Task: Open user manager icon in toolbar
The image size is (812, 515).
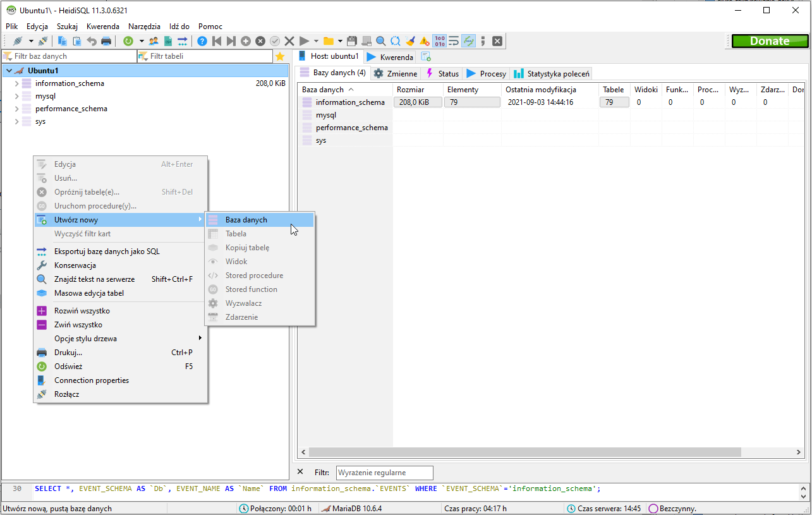Action: coord(154,41)
